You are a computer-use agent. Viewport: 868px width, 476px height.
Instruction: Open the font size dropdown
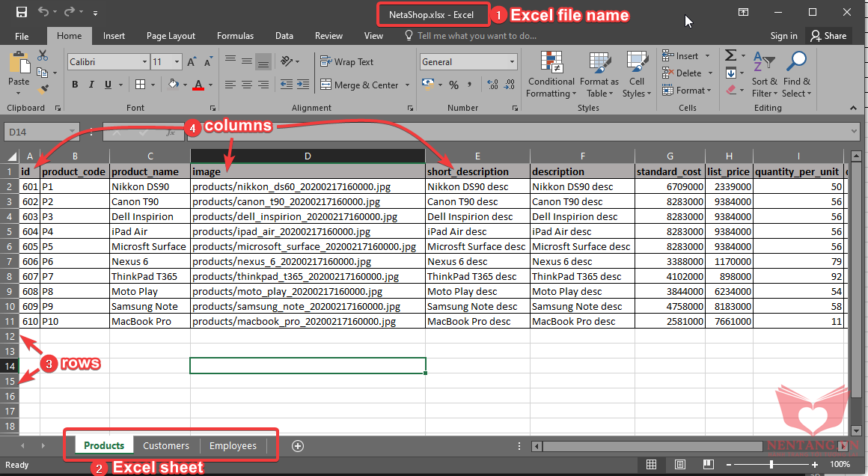pos(177,62)
